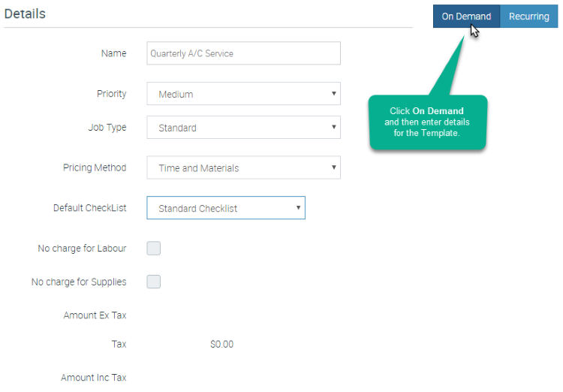Open the Pricing Method dropdown
The height and width of the screenshot is (392, 563).
pyautogui.click(x=243, y=167)
